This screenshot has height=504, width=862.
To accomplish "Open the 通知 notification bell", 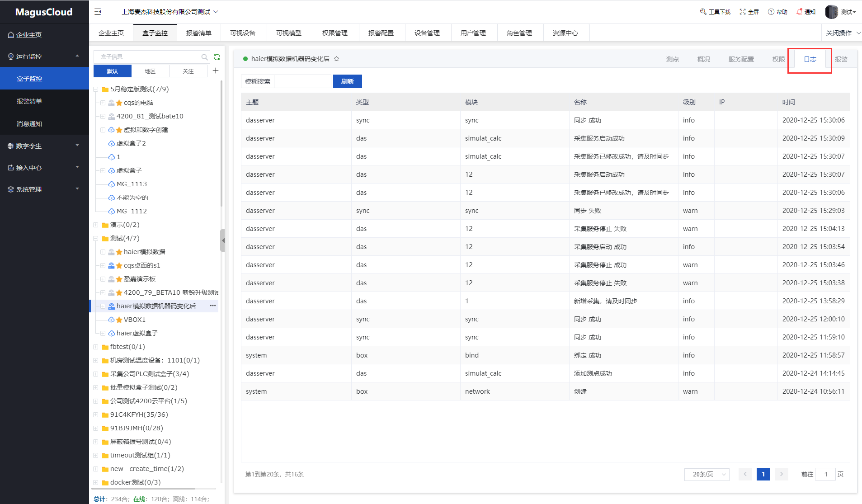I will pyautogui.click(x=800, y=12).
